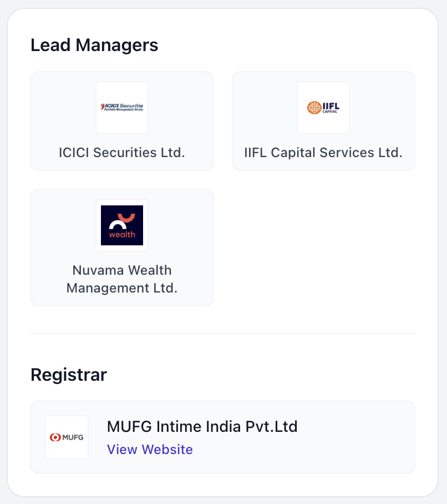Click the orange circular emblem in IIFL logo
Viewport: 447px width, 504px height.
[x=314, y=107]
